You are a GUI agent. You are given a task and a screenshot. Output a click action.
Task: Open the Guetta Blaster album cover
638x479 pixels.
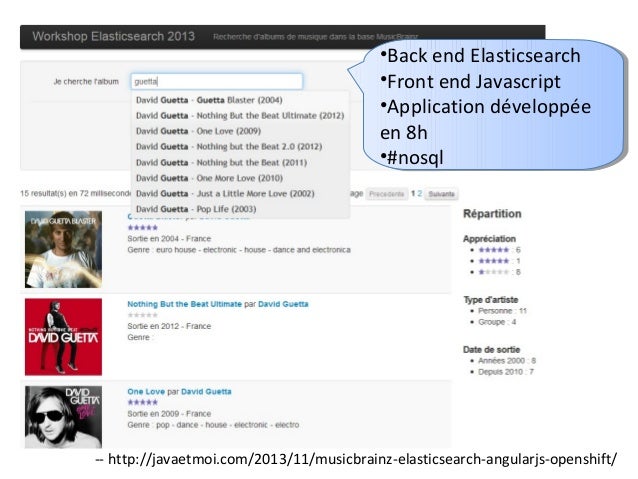click(x=63, y=249)
